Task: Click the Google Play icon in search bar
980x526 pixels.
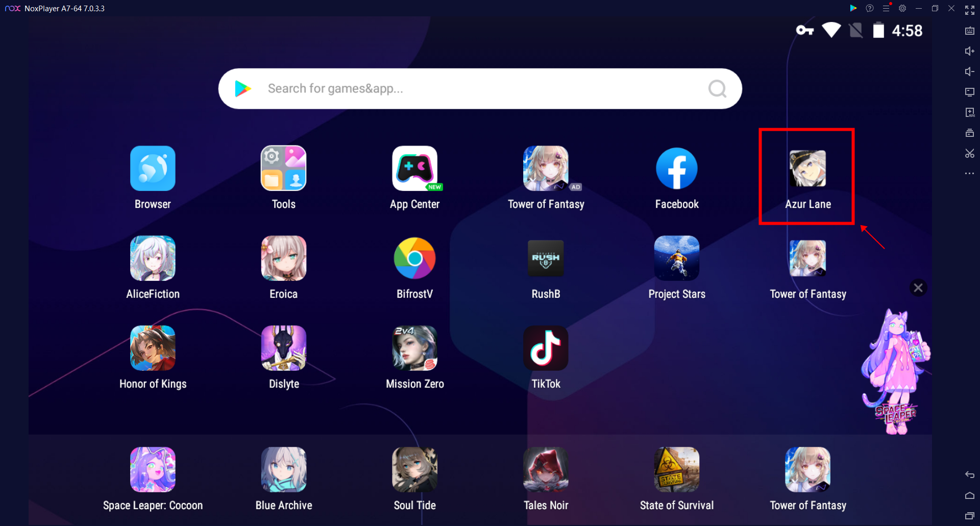Action: click(x=242, y=89)
